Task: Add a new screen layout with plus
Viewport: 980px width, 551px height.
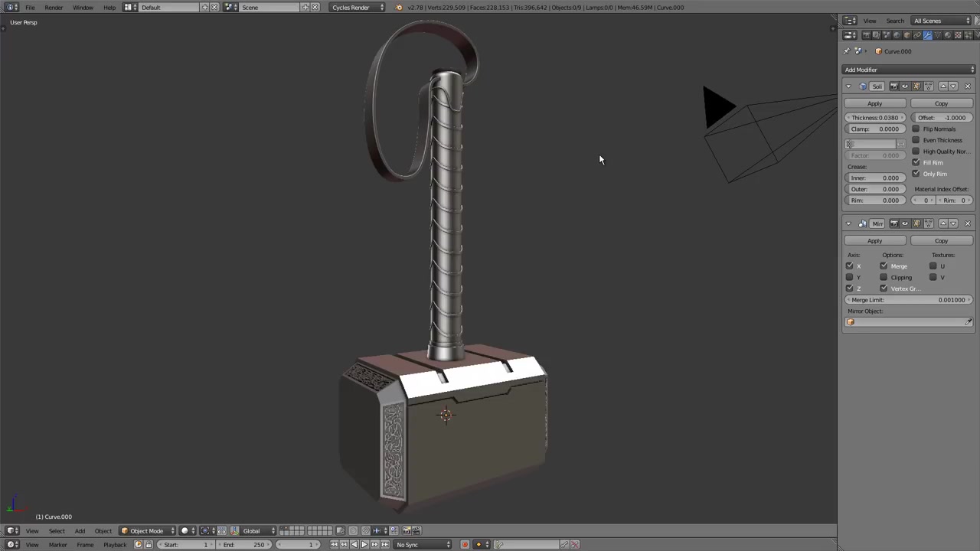Action: point(204,8)
